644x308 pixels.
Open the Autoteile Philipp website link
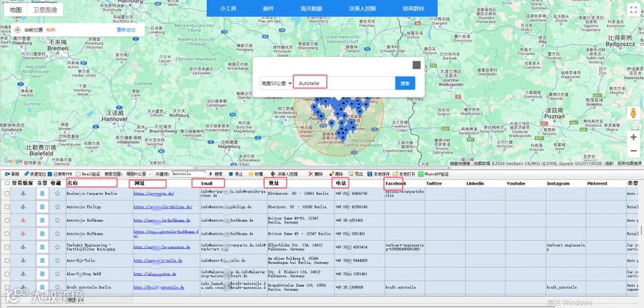163,207
